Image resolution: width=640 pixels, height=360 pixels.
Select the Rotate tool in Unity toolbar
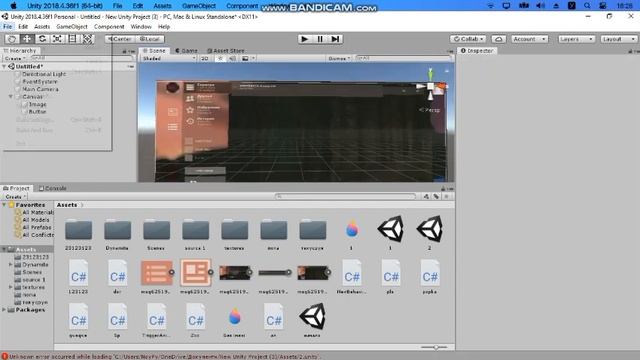click(x=42, y=39)
